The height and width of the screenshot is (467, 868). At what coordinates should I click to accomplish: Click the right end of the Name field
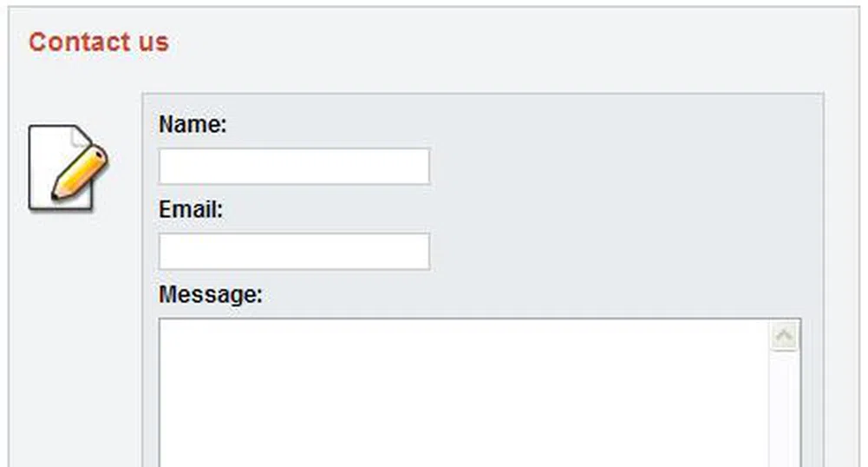[x=421, y=167]
